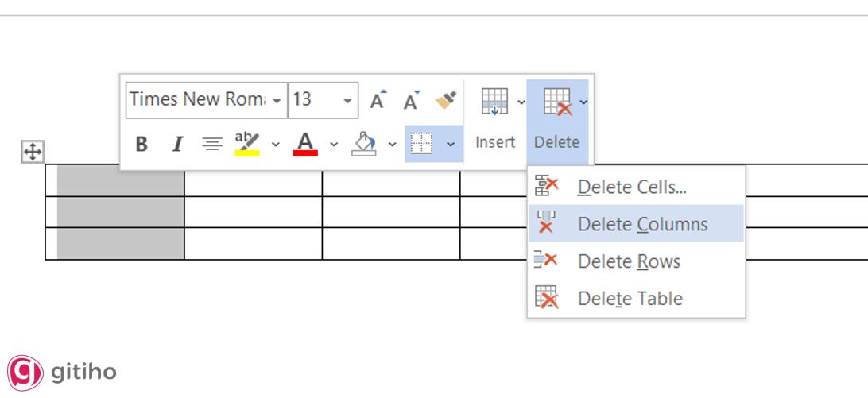
Task: Increase font size with Grow Font
Action: click(378, 100)
